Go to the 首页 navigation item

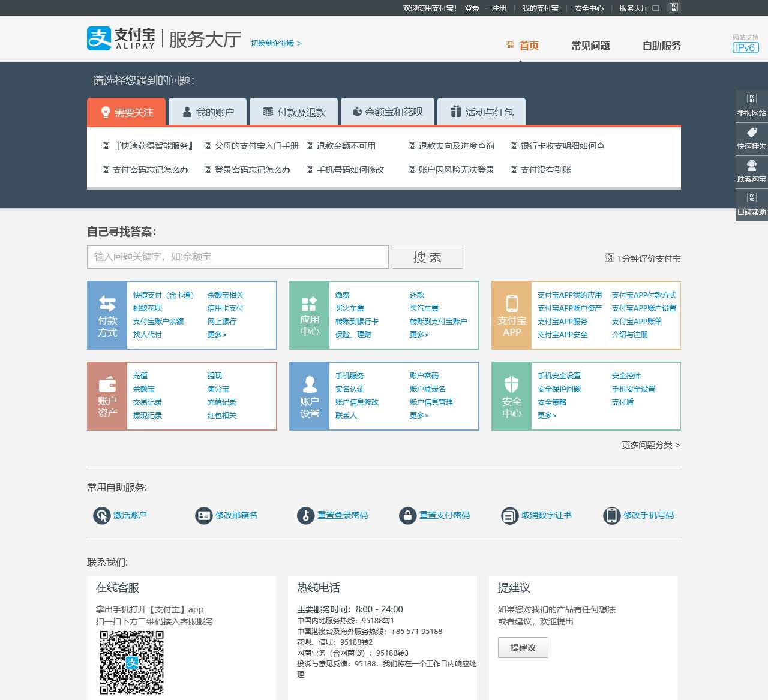529,46
